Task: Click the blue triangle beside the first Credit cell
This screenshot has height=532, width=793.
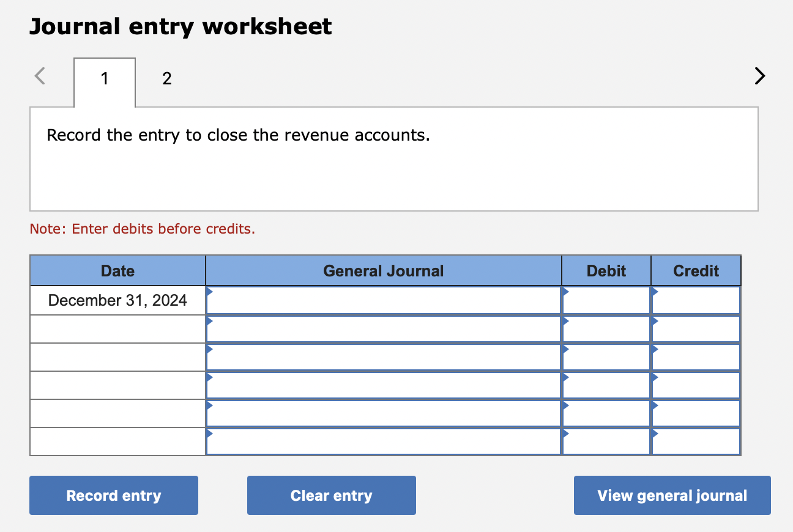Action: point(654,291)
